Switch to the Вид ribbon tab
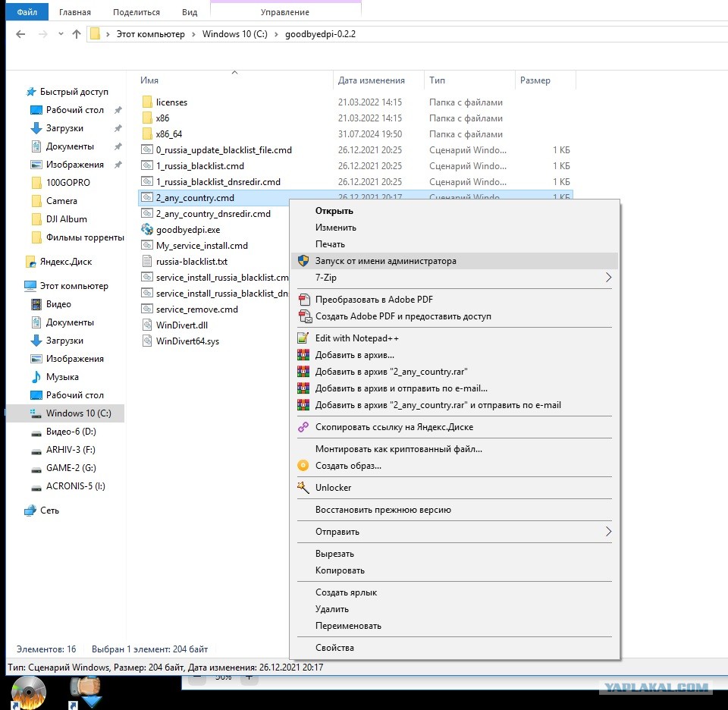The image size is (728, 710). coord(190,12)
